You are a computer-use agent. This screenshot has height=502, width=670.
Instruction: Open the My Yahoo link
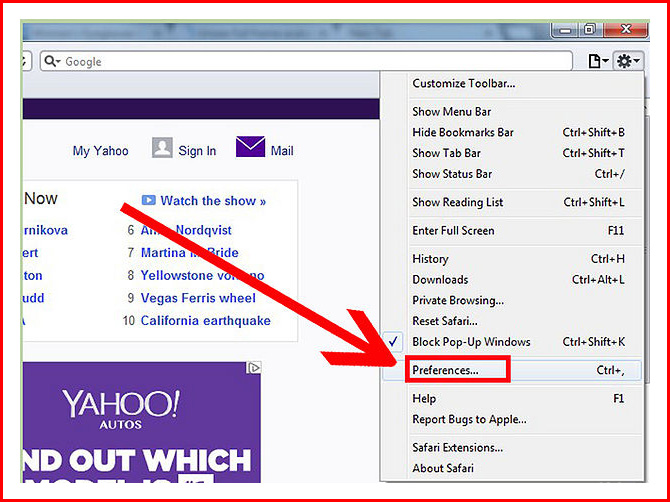100,151
